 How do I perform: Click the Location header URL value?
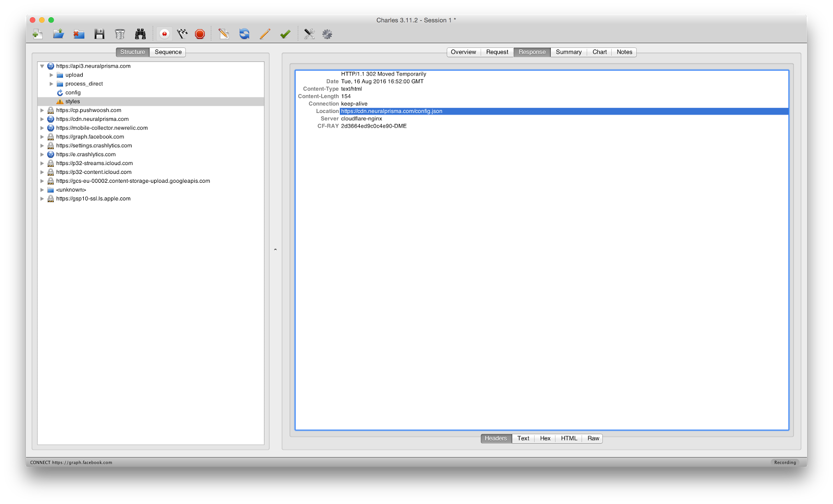392,111
